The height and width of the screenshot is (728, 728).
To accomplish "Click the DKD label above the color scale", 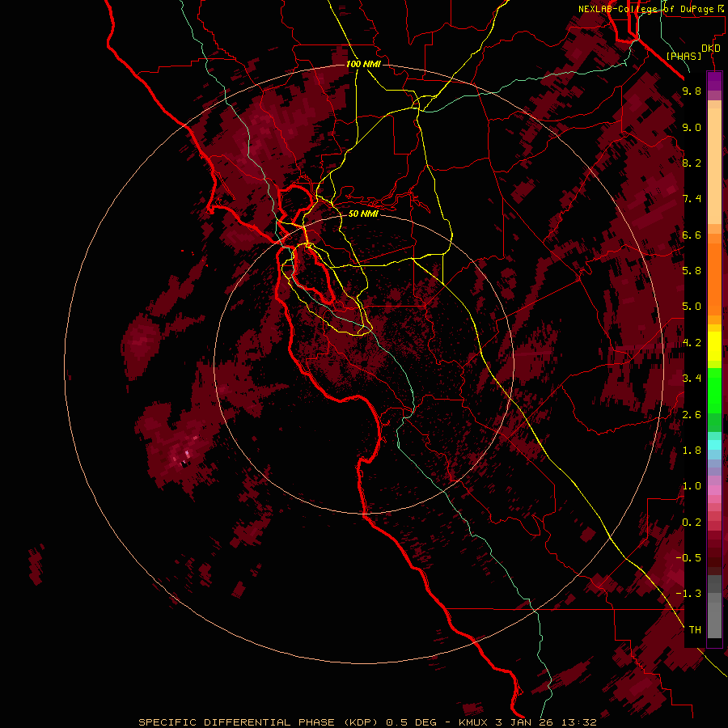I will click(x=711, y=49).
